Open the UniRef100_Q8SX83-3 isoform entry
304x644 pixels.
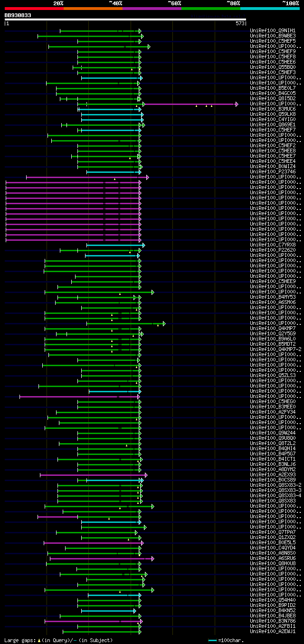275,491
